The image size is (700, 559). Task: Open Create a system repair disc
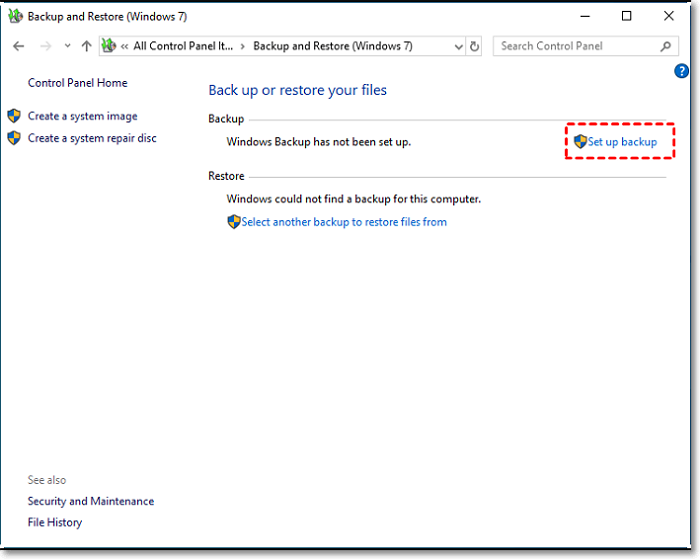coord(92,138)
